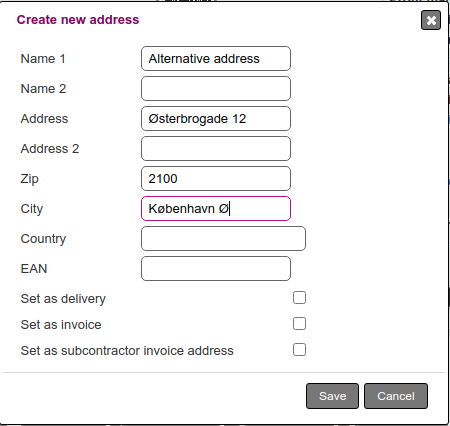
Task: Check Set as subcontractor invoice address
Action: coord(299,350)
